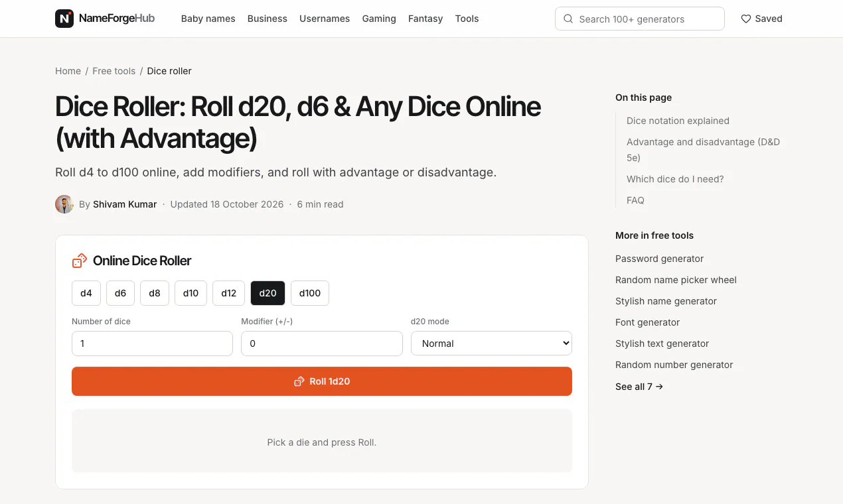Image resolution: width=843 pixels, height=504 pixels.
Task: Open Random number generator
Action: tap(674, 365)
